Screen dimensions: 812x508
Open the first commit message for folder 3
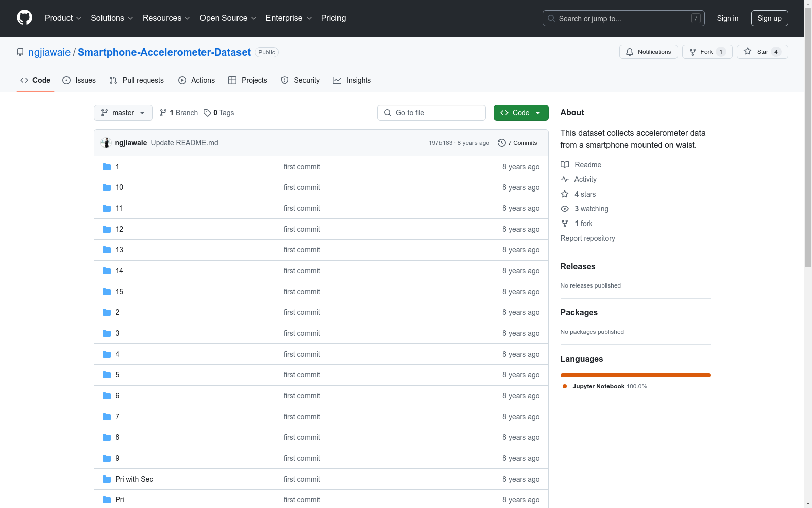click(x=302, y=333)
